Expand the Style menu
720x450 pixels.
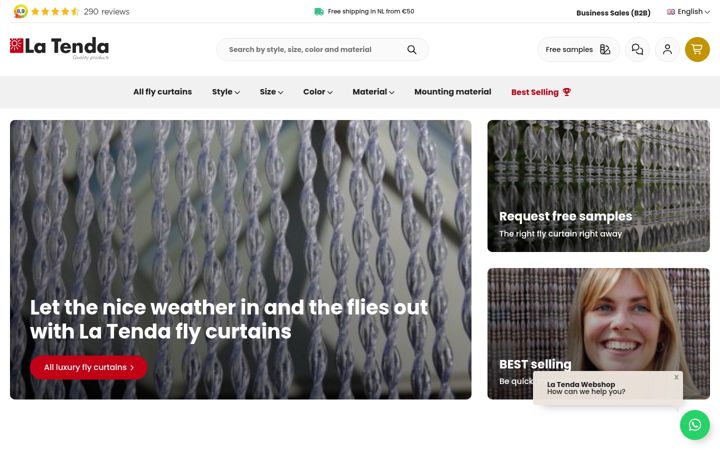tap(225, 92)
